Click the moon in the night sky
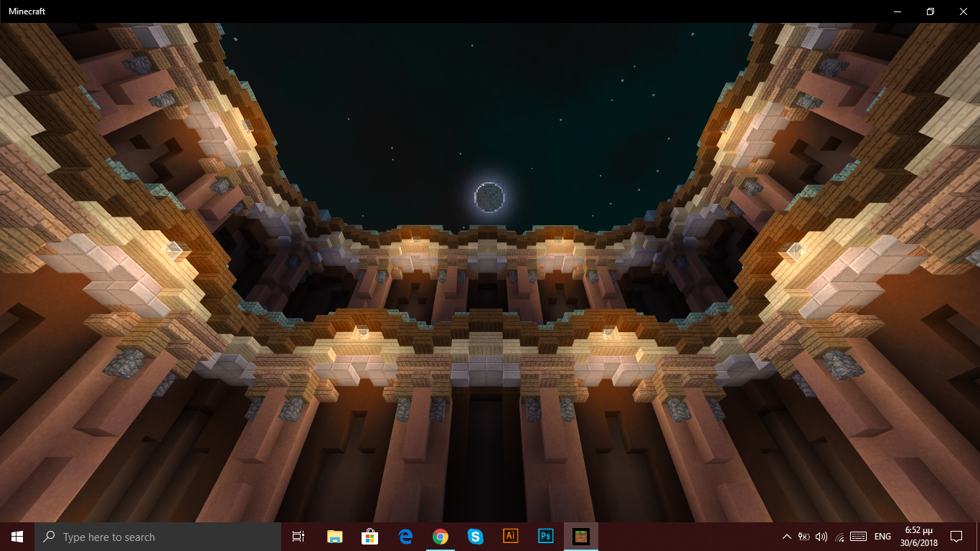 (490, 197)
